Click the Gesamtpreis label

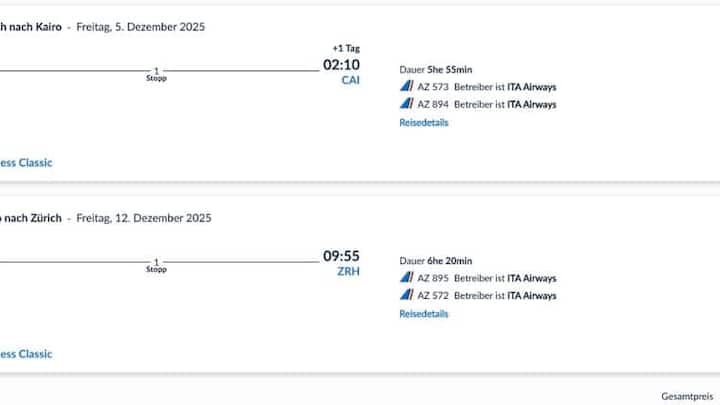point(689,396)
